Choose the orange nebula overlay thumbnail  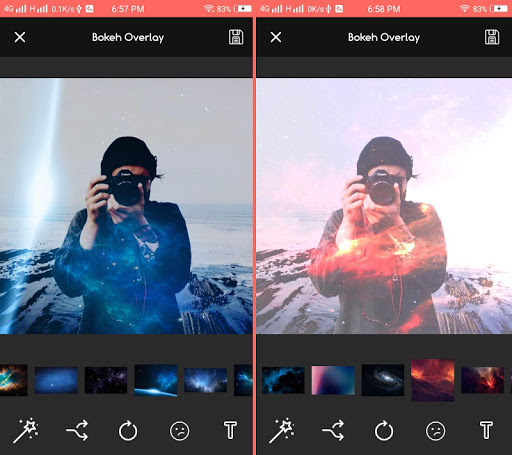pos(14,380)
